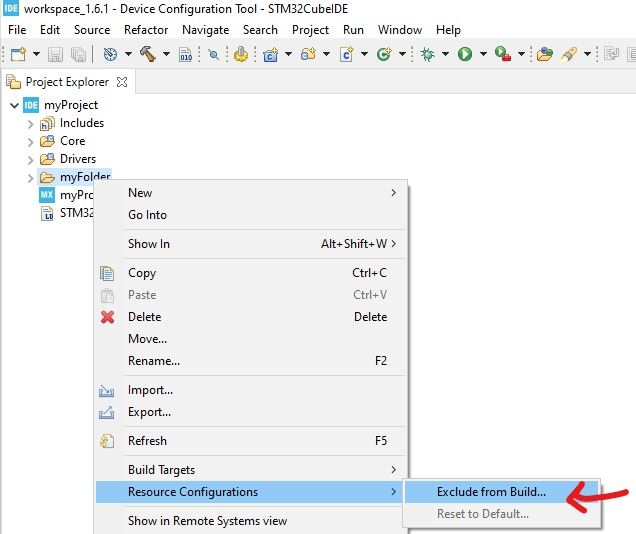Click the Run external tools icon

pos(503,54)
